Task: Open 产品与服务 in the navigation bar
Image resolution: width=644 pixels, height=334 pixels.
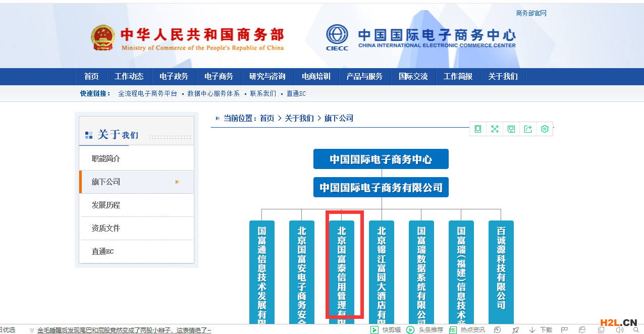Action: coord(364,77)
